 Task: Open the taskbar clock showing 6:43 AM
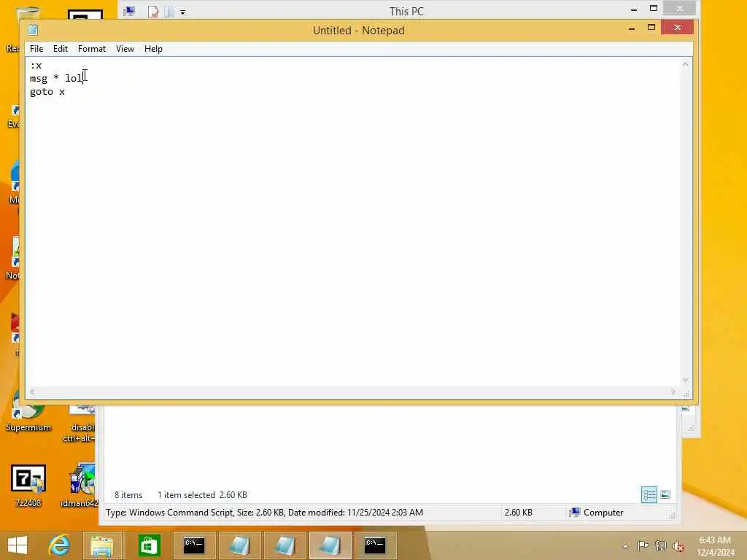[716, 545]
